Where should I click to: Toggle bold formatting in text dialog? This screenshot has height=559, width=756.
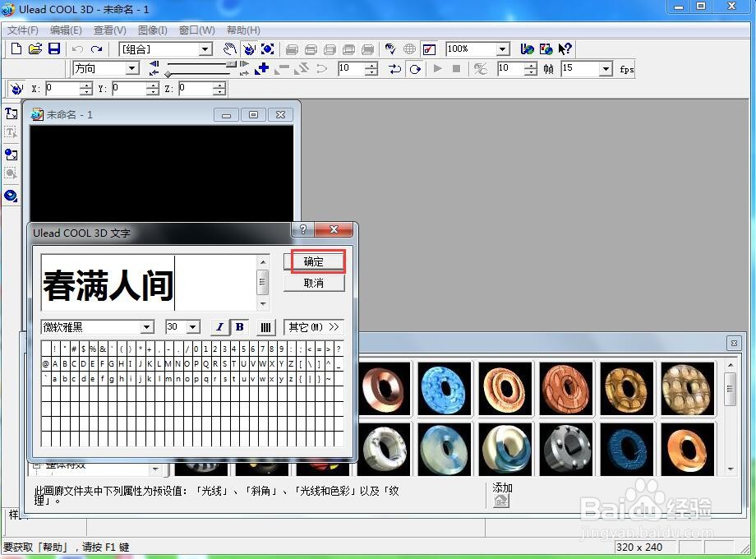coord(239,327)
